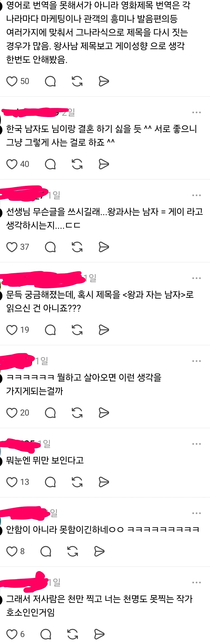Screen dimensions: 210x644
Task: Repost the comment with 40 likes
Action: click(77, 164)
